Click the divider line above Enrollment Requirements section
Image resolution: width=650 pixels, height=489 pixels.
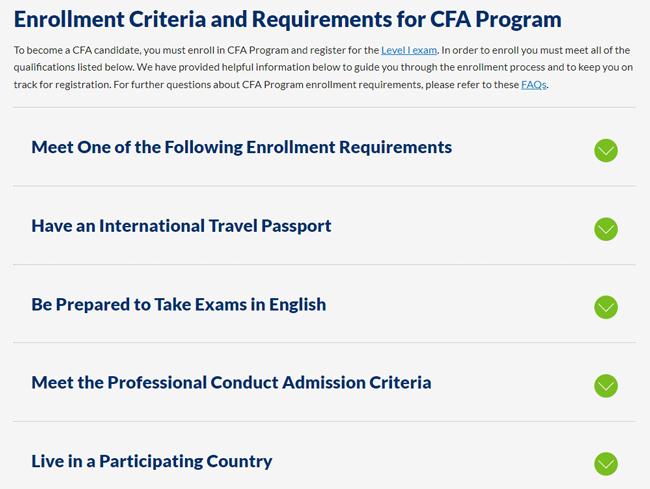(324, 107)
